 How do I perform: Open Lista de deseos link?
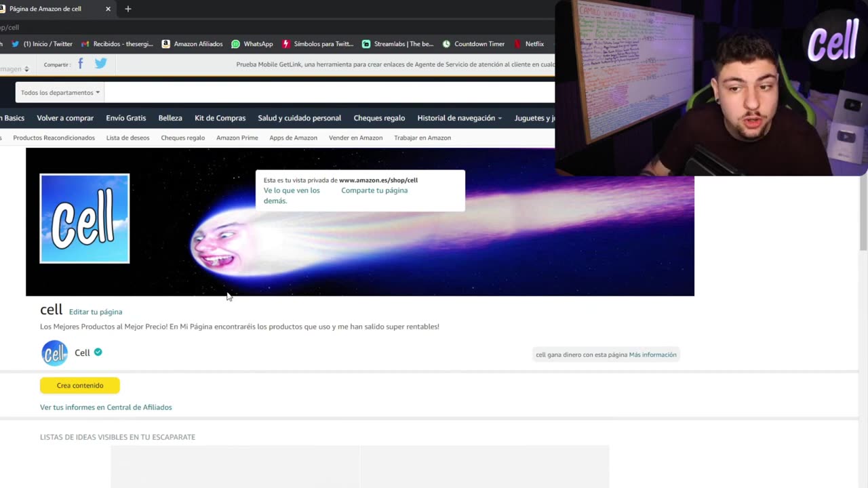(x=127, y=138)
